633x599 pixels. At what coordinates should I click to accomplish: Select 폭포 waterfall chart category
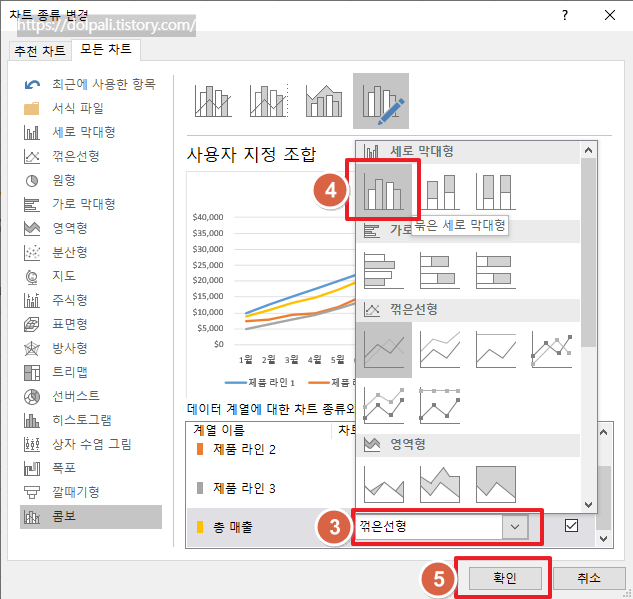tap(91, 468)
